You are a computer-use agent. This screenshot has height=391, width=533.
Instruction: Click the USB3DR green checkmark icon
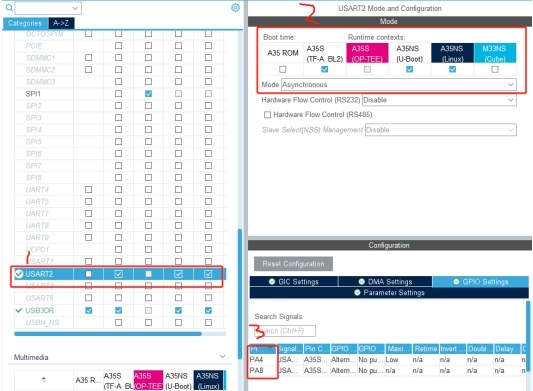[19, 310]
